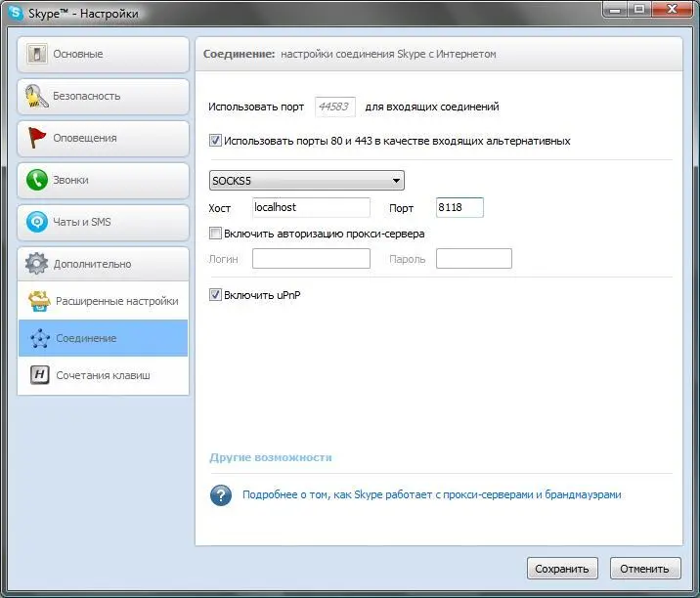Click the blue question mark help icon
Viewport: 700px width, 598px height.
[x=221, y=494]
